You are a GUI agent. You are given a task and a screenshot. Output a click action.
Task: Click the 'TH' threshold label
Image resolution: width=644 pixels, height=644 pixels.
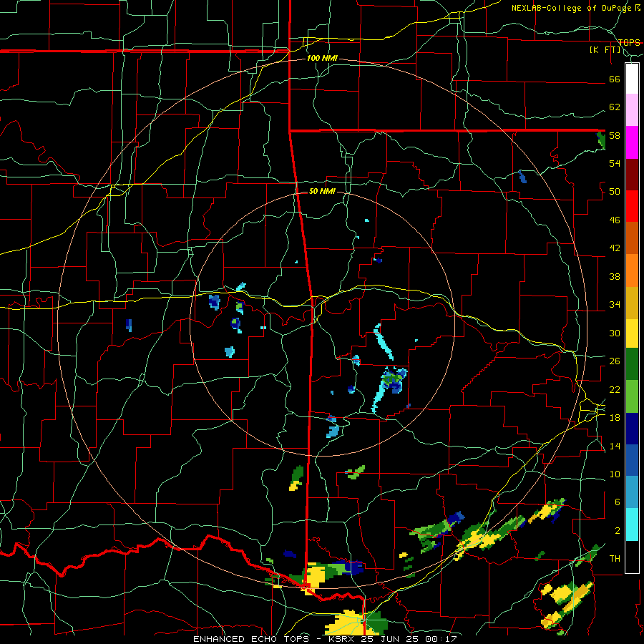(615, 558)
